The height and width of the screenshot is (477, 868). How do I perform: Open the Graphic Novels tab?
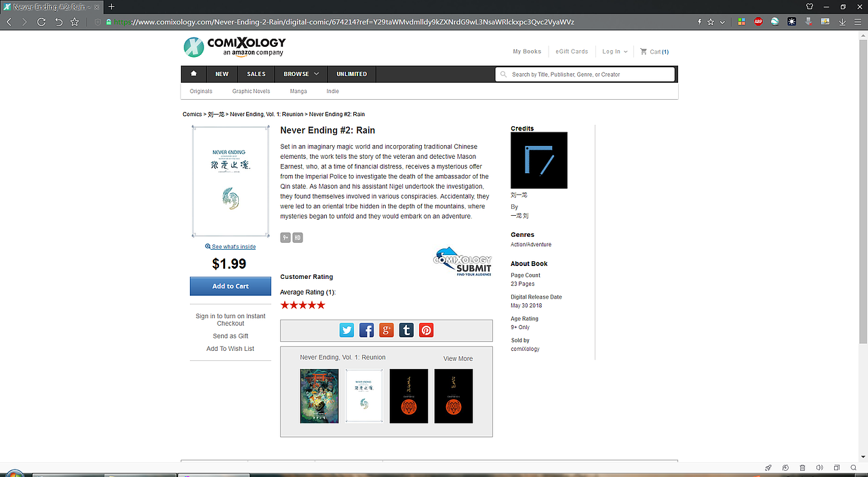pos(252,91)
